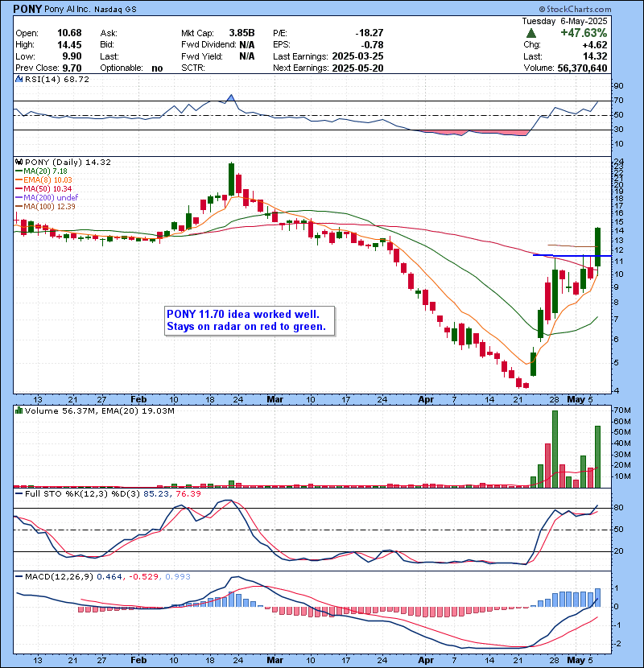Viewport: 644px width, 668px height.
Task: Click the blue horizontal 11.70 resistance line
Action: 572,256
